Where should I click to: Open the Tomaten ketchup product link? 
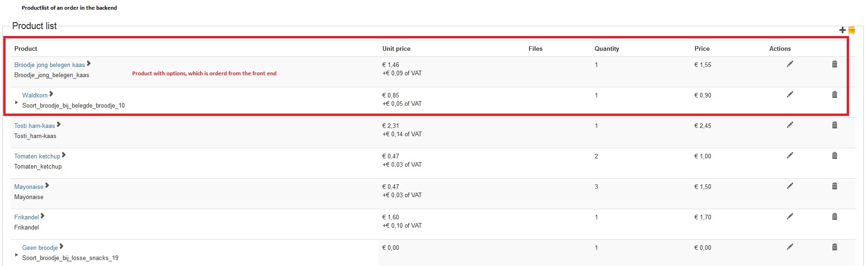37,157
